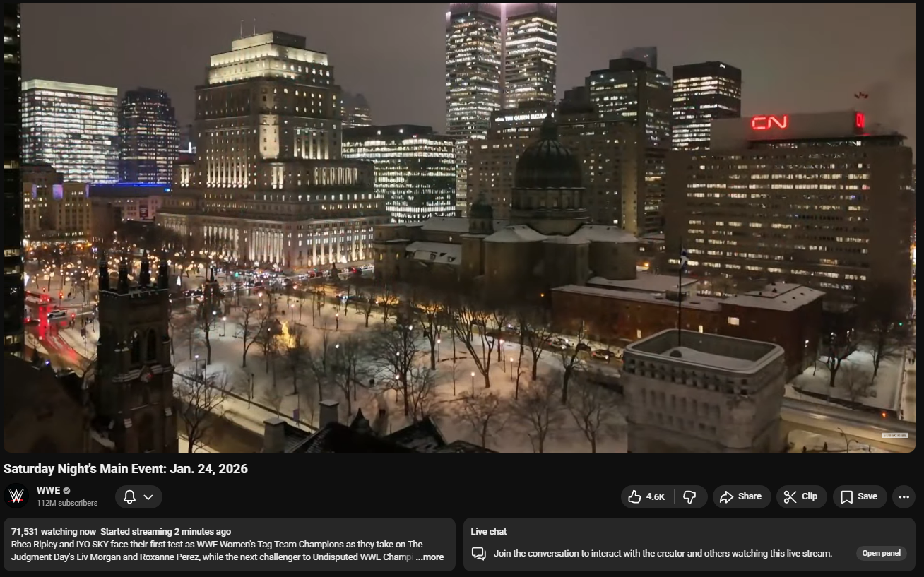Open the live chat panel
The width and height of the screenshot is (924, 577).
tap(881, 554)
